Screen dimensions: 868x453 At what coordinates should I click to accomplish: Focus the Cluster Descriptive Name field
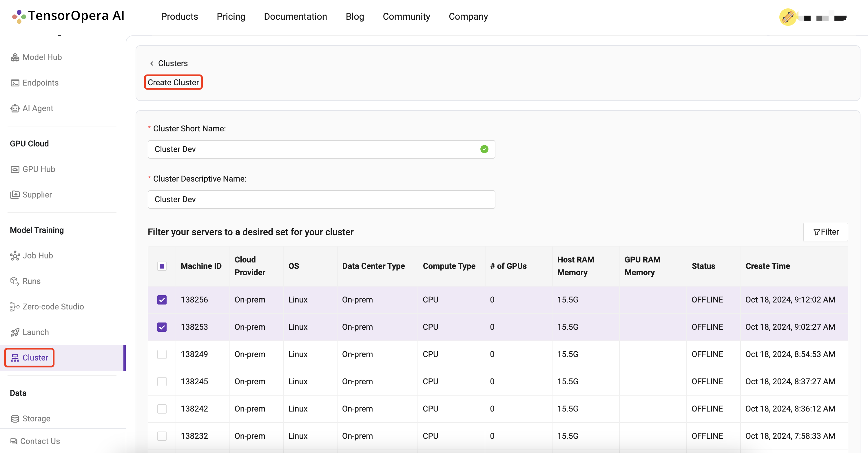(x=322, y=200)
